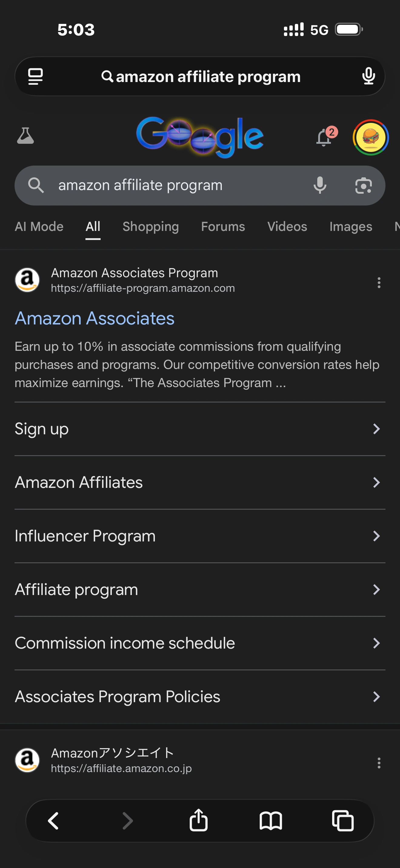Screen dimensions: 400x868
Task: Expand the Influencer Program chevron
Action: 376,536
